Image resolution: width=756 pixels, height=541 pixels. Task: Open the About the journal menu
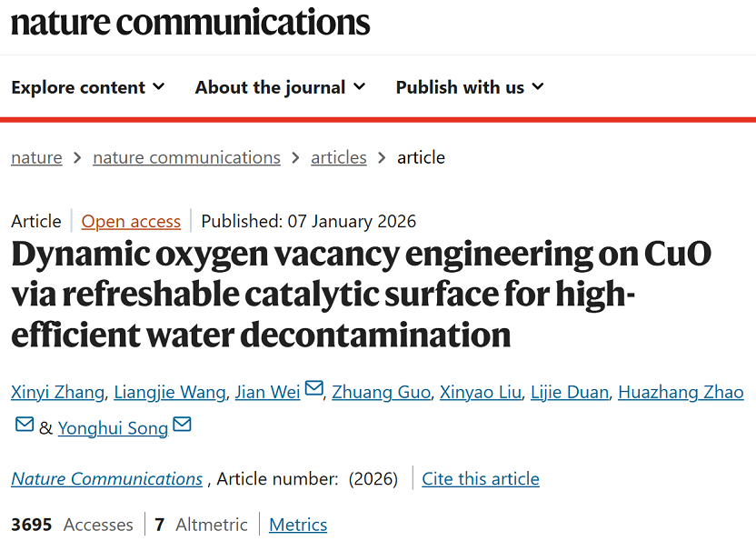pos(280,87)
